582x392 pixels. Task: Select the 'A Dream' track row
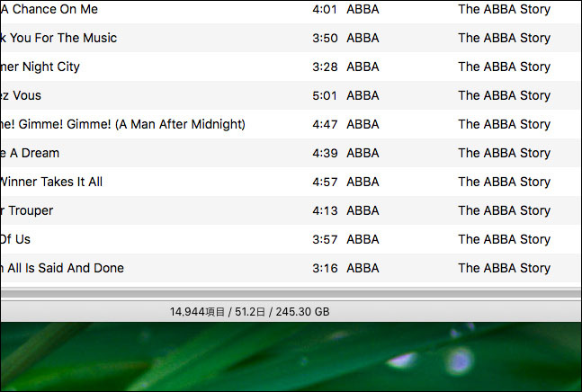coord(291,153)
